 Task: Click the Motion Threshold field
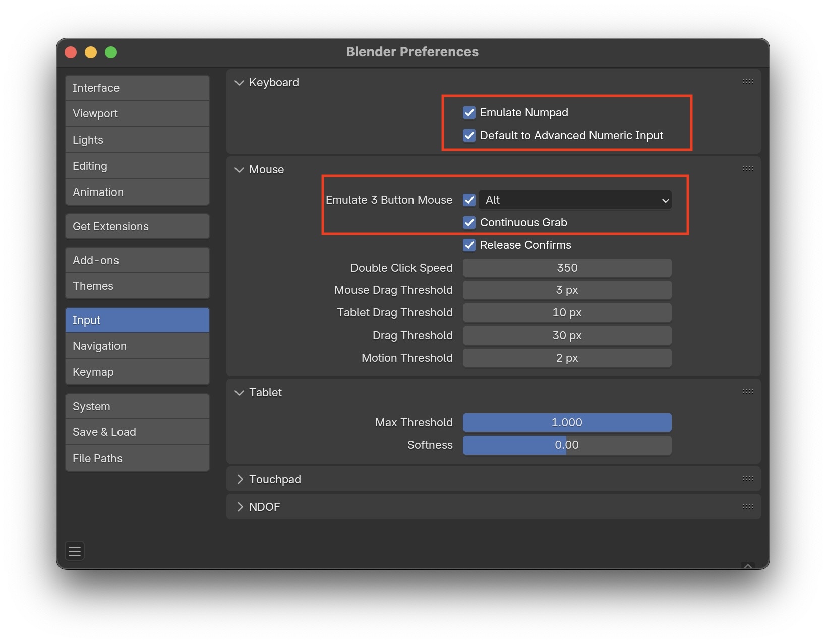click(567, 358)
